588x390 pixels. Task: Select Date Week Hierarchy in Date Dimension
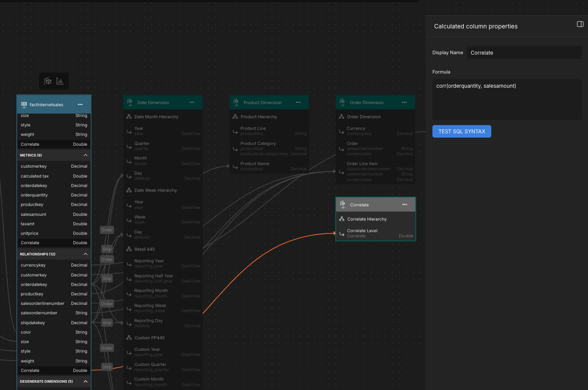(x=156, y=190)
